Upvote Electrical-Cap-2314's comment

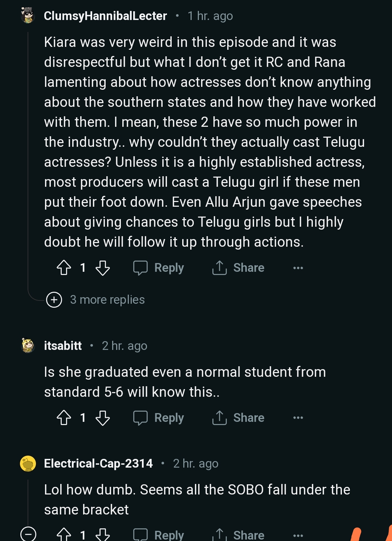click(64, 534)
